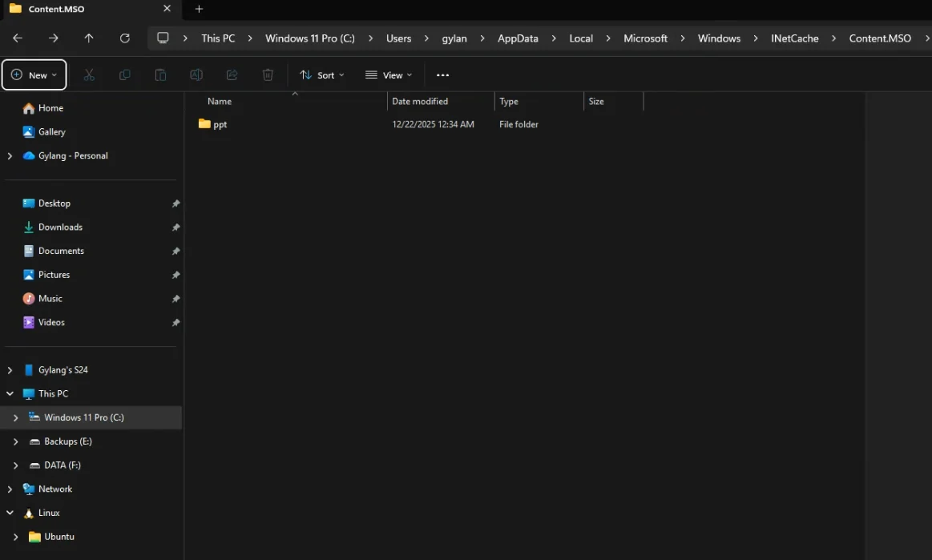Click the PC monitor icon in address bar
932x560 pixels.
click(163, 38)
